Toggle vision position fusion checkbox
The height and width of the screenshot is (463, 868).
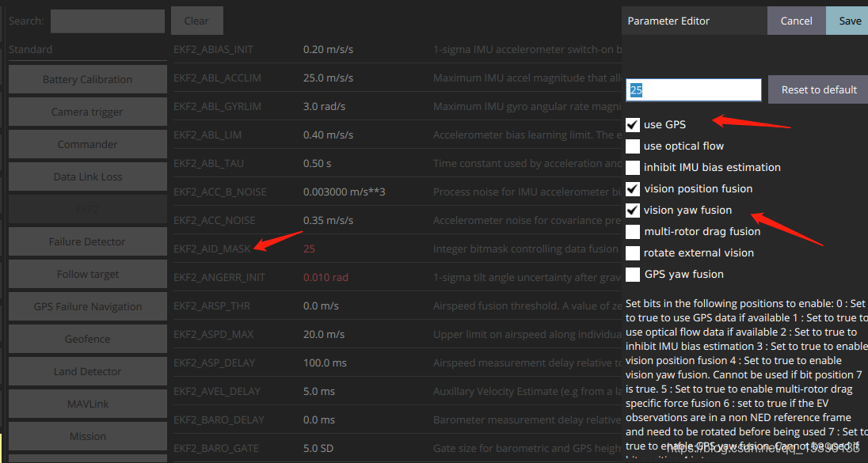coord(633,188)
